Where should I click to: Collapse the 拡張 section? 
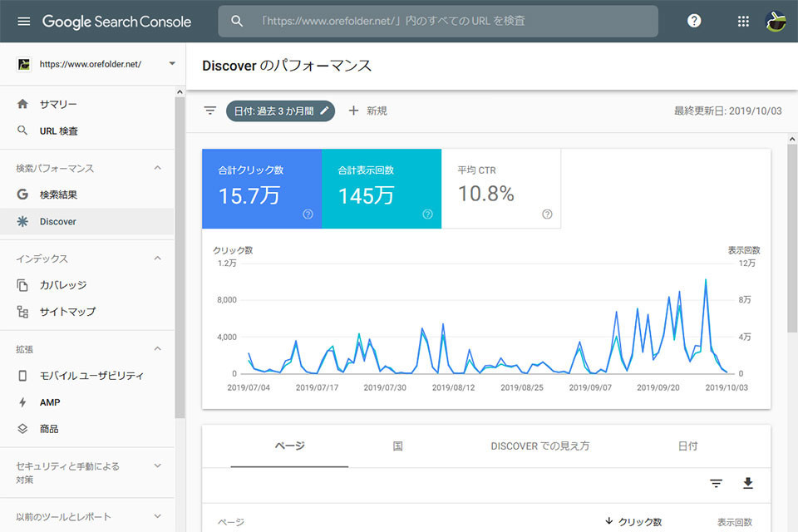(x=158, y=349)
